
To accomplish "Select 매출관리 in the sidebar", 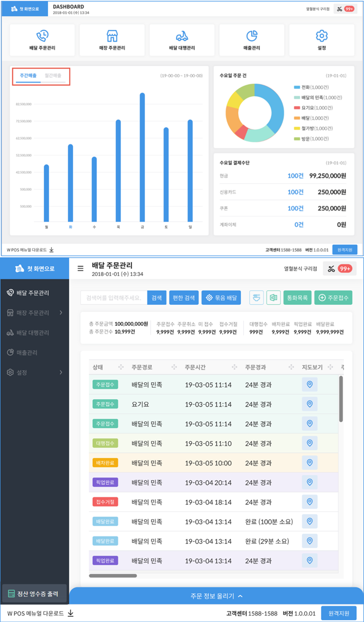I will 34,353.
